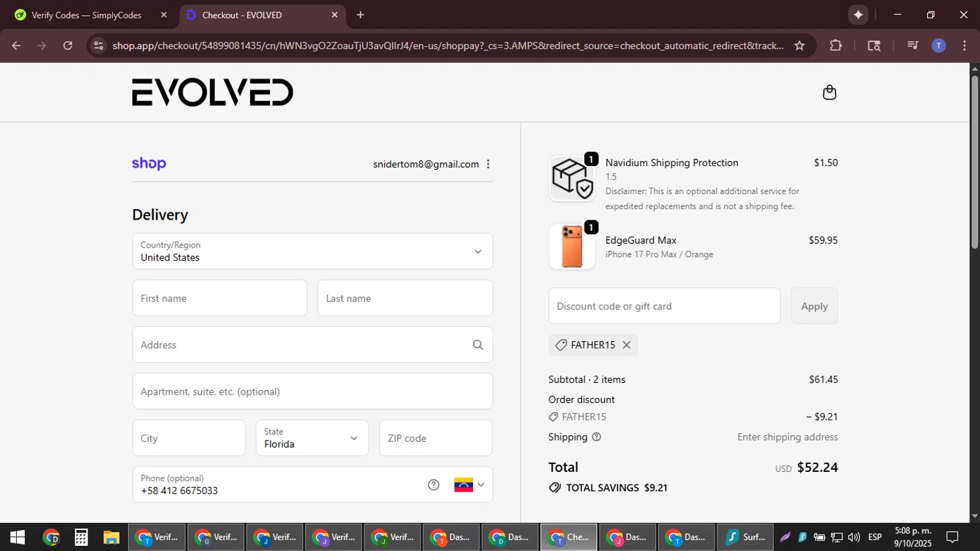Open Chrome profile avatar T
The width and height of the screenshot is (980, 551).
point(938,45)
